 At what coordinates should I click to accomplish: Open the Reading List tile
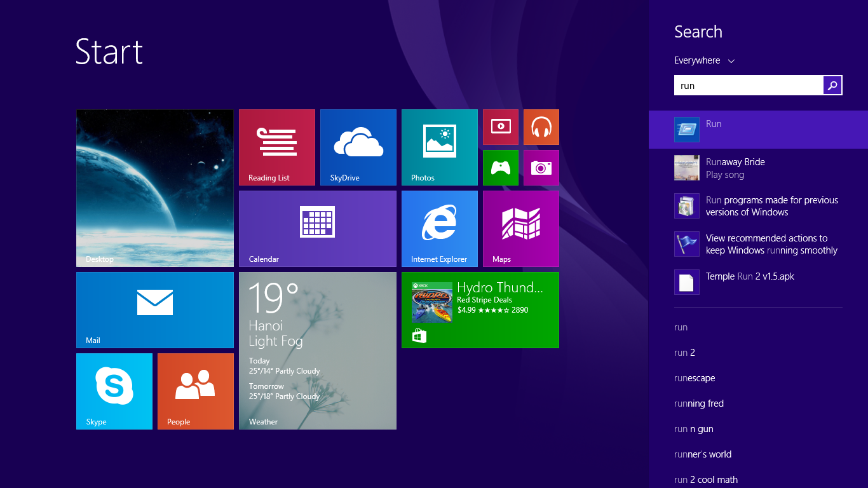[277, 147]
